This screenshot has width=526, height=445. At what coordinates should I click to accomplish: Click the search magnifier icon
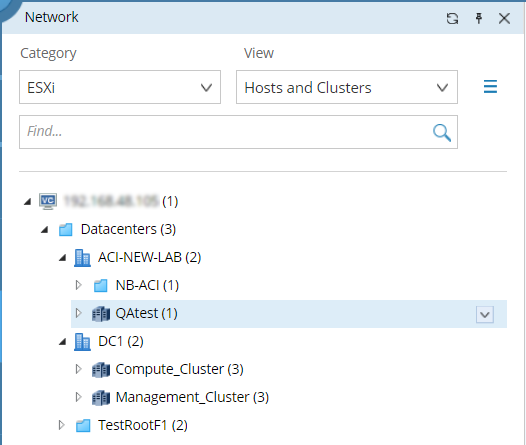click(441, 132)
